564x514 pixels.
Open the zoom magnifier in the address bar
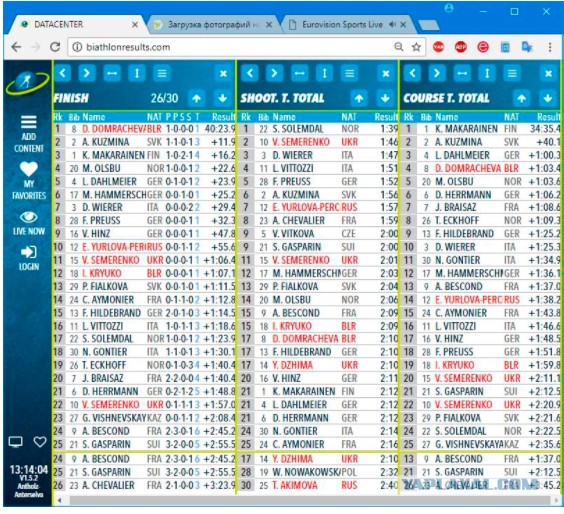[x=399, y=47]
